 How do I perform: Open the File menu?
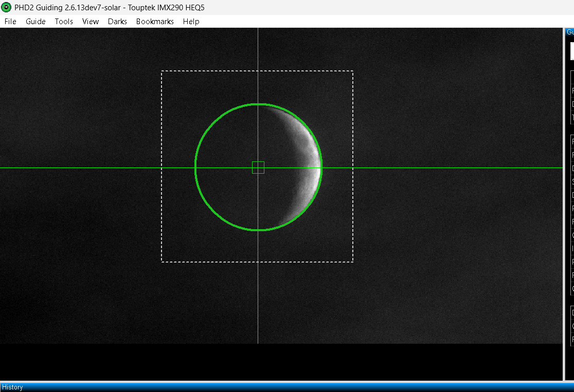coord(10,22)
